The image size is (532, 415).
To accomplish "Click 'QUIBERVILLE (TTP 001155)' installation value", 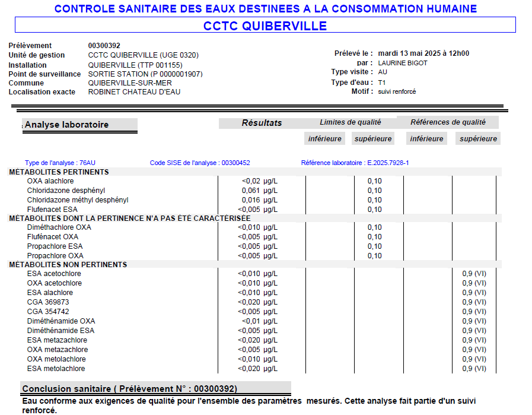I will click(x=135, y=65).
